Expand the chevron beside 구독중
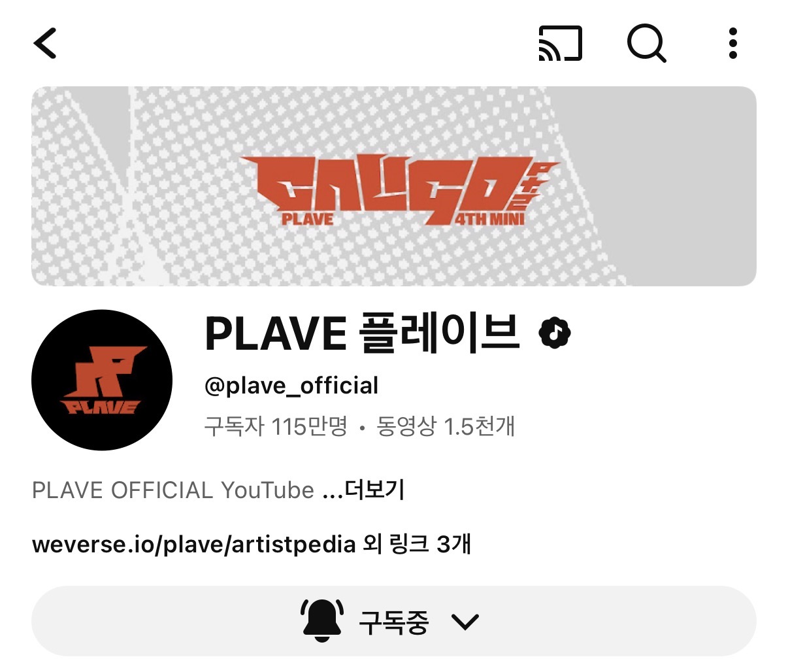 tap(465, 622)
